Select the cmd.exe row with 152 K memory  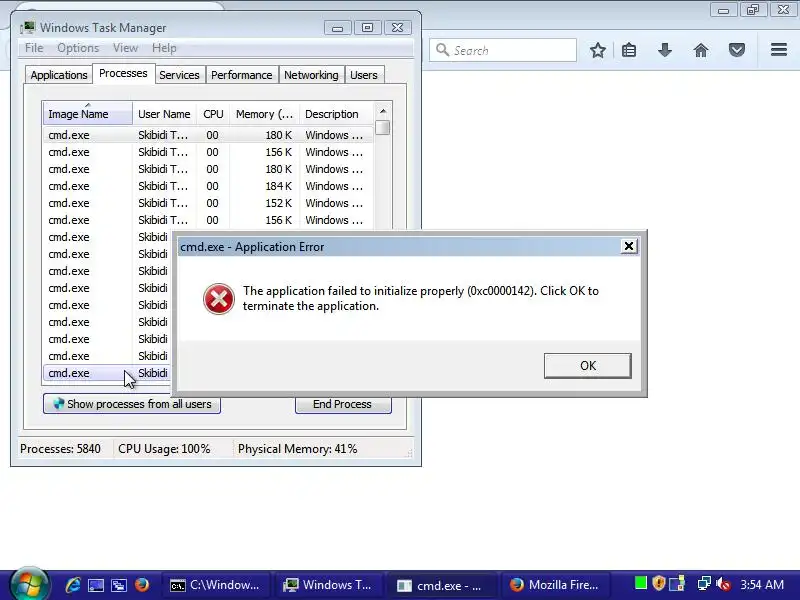[208, 203]
